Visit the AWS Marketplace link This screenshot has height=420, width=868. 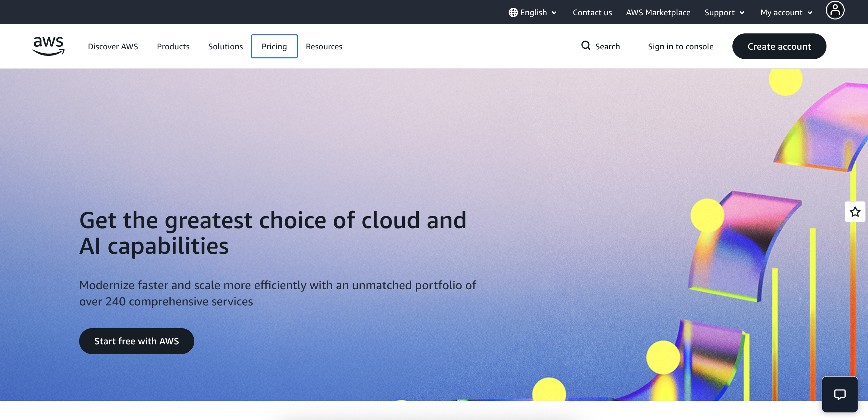(x=658, y=12)
